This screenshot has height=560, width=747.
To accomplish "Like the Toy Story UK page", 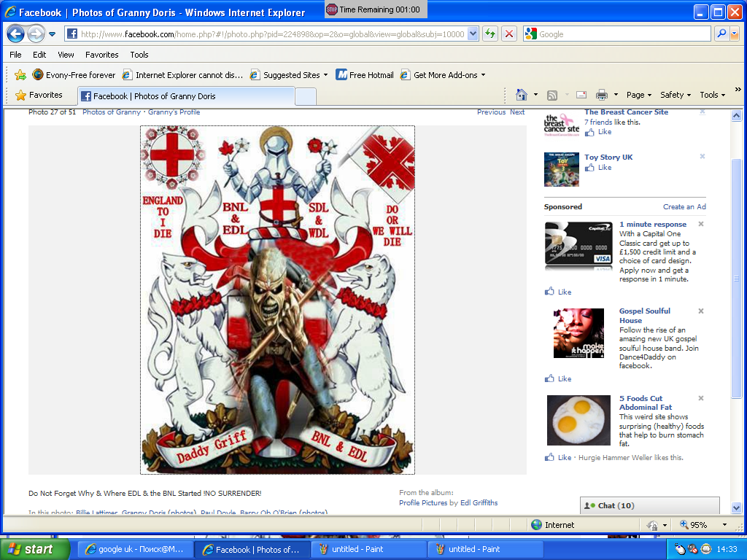I will point(604,168).
